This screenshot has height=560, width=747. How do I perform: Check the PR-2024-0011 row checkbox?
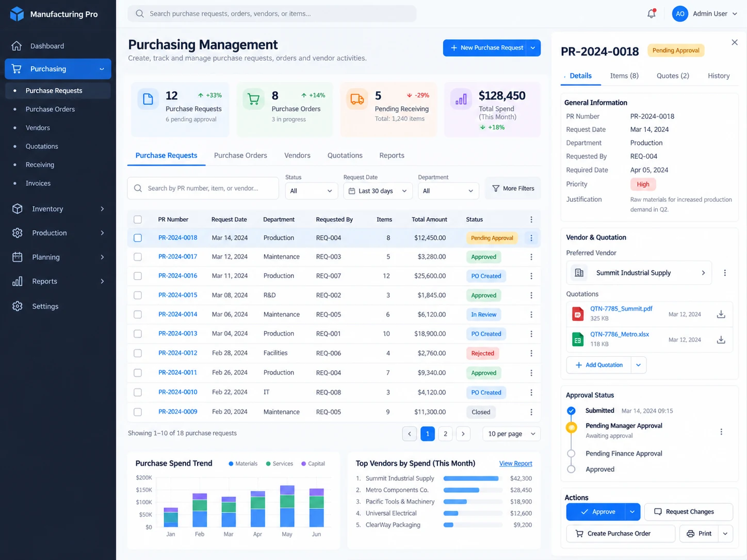[x=138, y=373]
